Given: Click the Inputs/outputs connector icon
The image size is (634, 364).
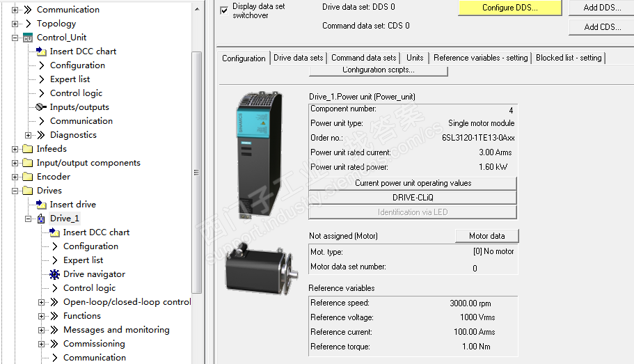Looking at the screenshot, I should click(x=41, y=107).
